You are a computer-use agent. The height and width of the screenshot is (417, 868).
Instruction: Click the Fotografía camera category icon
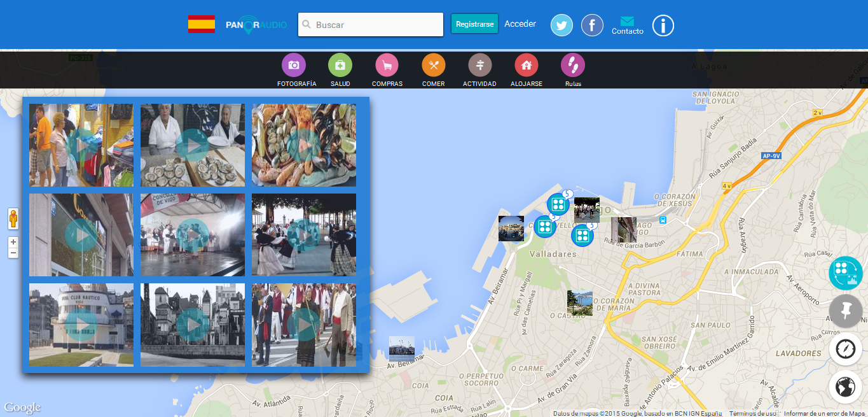point(293,65)
